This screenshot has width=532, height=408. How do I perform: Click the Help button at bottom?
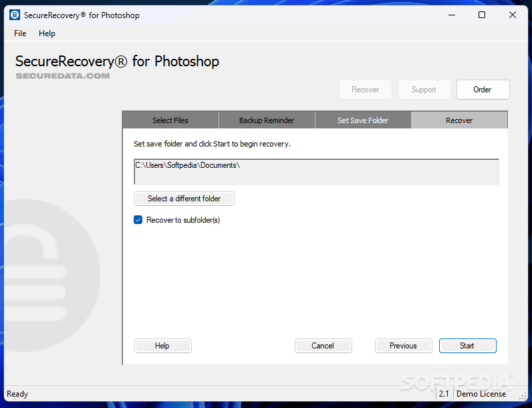pyautogui.click(x=163, y=346)
